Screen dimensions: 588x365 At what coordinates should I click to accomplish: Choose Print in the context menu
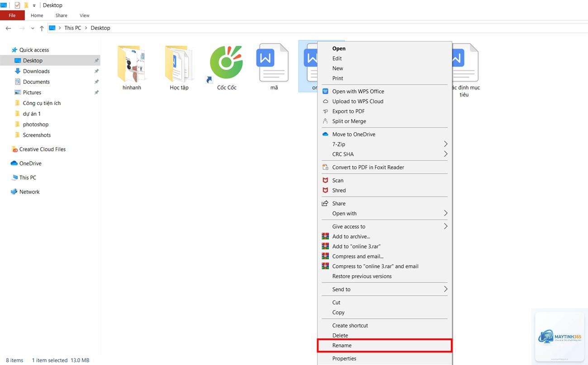384,78
